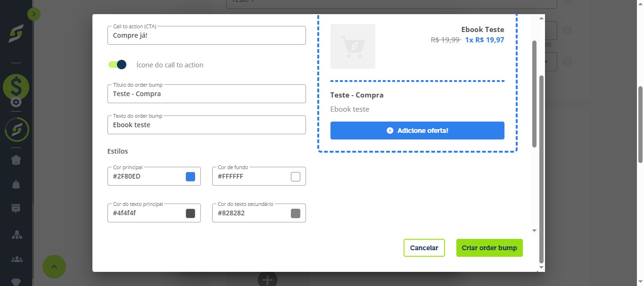The image size is (644, 286).
Task: Click the dialog's inner scrollbar thumb
Action: (534, 94)
